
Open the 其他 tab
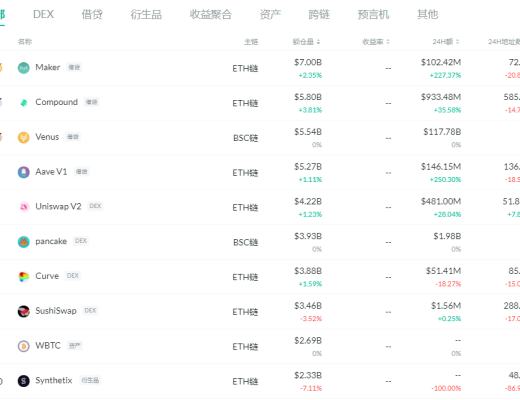428,14
